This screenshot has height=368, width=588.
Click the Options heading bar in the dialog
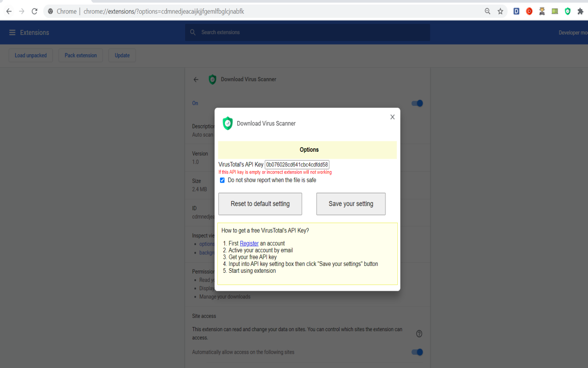(307, 150)
